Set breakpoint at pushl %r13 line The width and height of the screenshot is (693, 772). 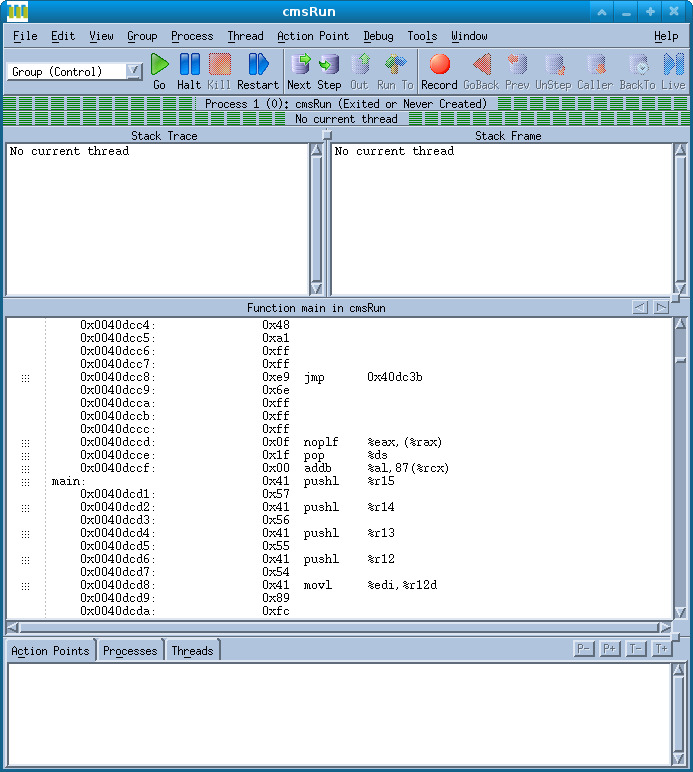tap(26, 534)
